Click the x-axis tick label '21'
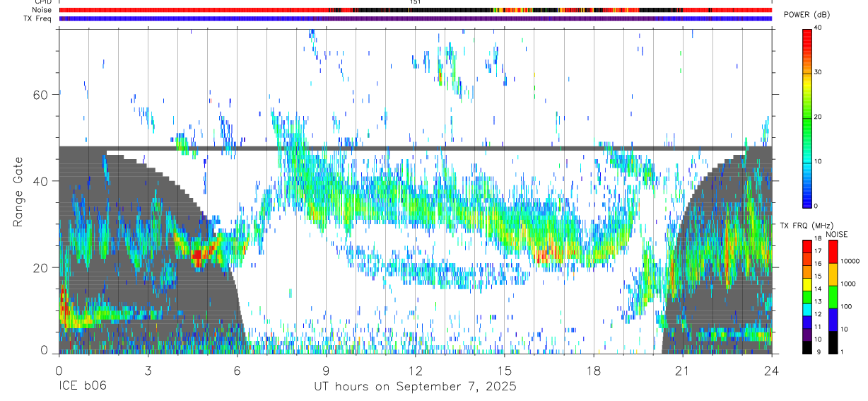 pyautogui.click(x=682, y=370)
